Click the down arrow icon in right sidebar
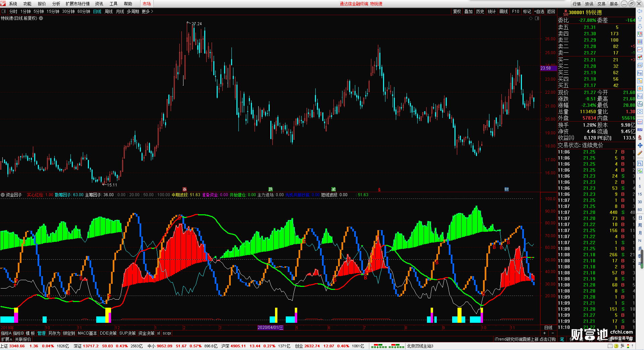This screenshot has width=644, height=350. (640, 26)
